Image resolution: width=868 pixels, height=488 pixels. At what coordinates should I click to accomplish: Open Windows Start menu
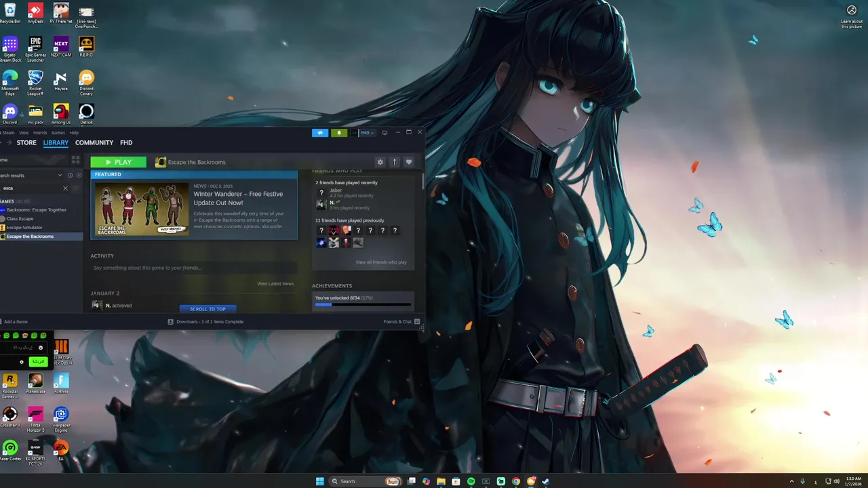(319, 481)
